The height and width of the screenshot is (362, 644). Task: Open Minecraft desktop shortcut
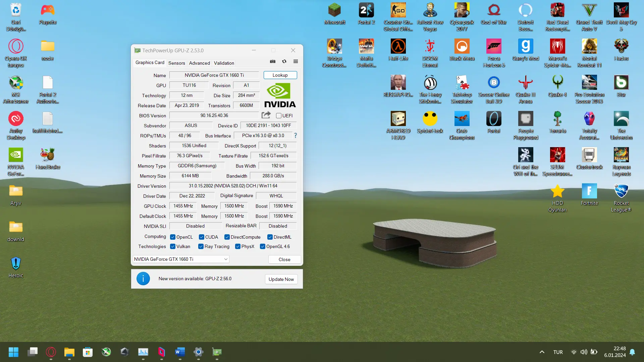click(334, 13)
